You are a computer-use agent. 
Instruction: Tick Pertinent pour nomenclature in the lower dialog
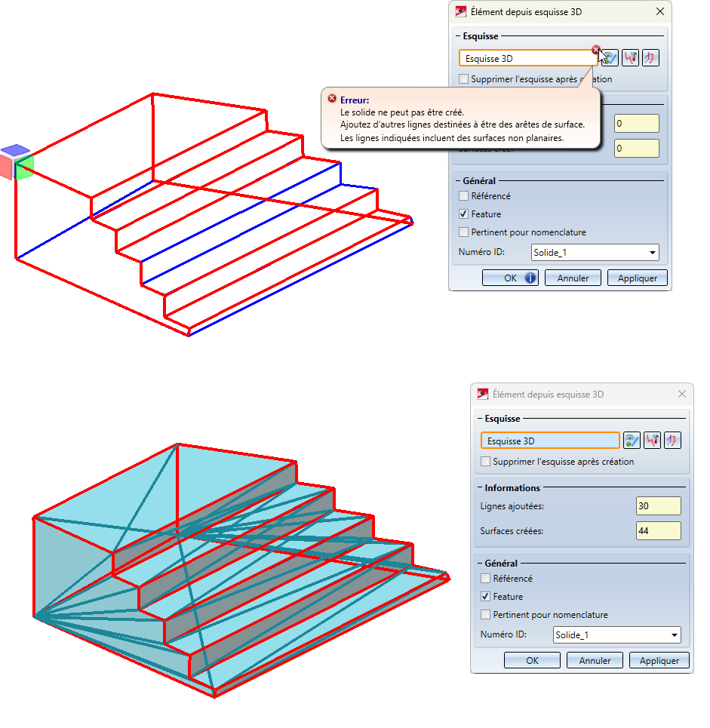(x=485, y=615)
